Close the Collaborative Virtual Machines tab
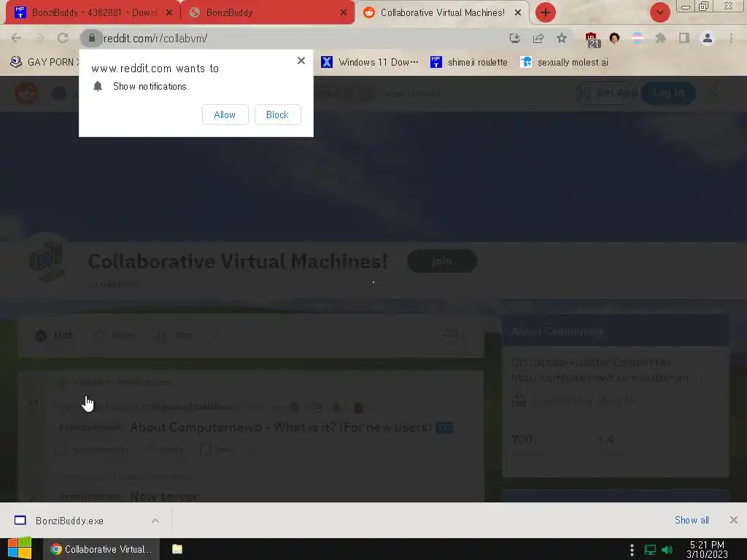747x560 pixels. pos(518,13)
